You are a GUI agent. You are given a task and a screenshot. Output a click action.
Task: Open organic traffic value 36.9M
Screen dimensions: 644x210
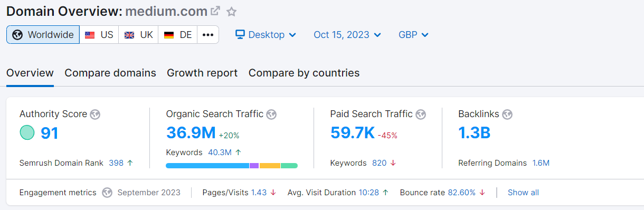coord(191,133)
